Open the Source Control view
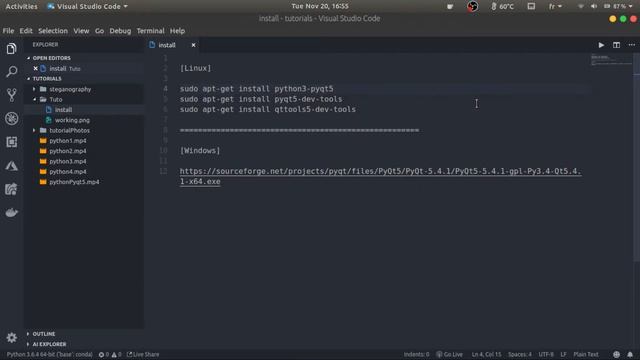 tap(11, 95)
